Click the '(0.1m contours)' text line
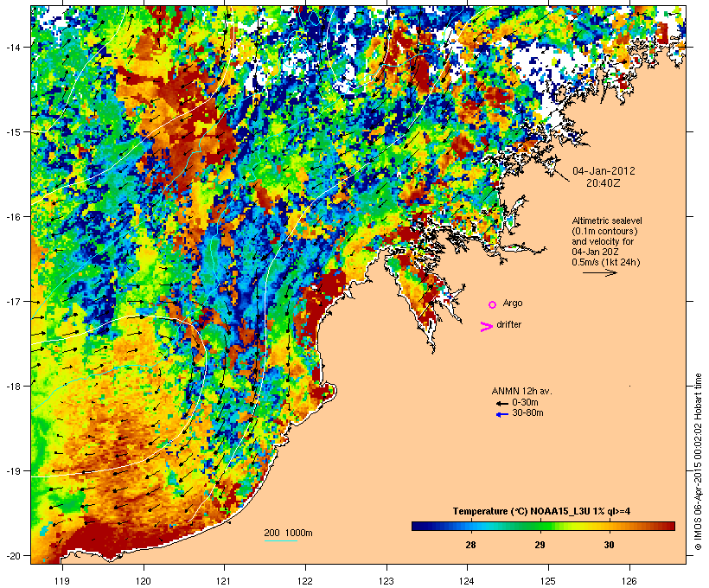This screenshot has height=588, width=709. click(x=605, y=231)
